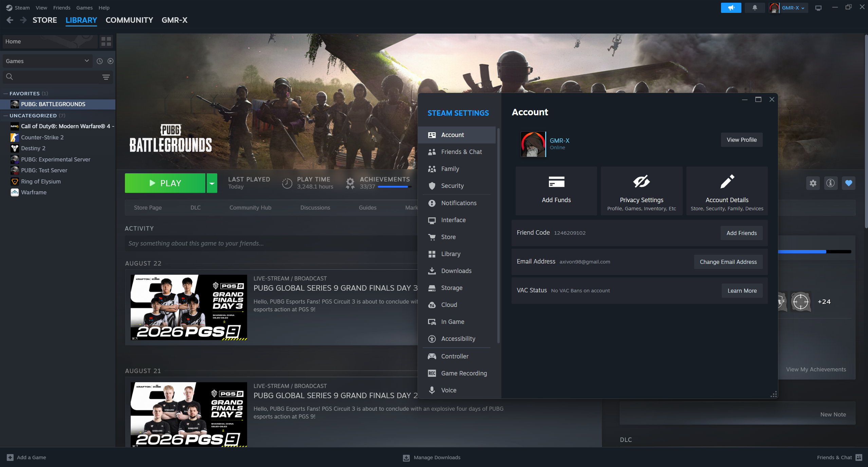The image size is (868, 467).
Task: Click View My Achievements link
Action: [x=816, y=369]
